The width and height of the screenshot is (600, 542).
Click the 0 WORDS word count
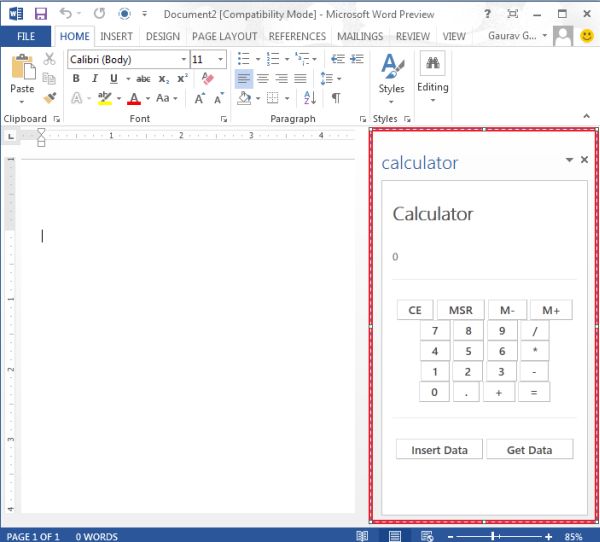[96, 536]
